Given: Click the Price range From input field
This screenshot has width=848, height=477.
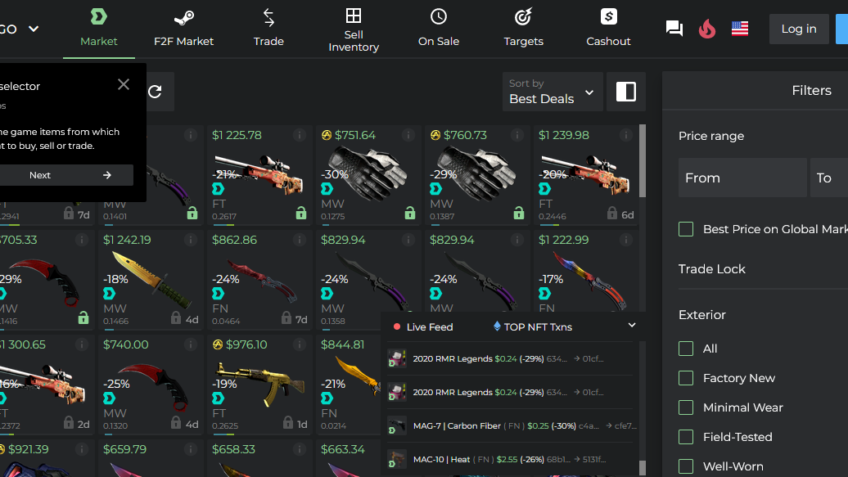Looking at the screenshot, I should pos(743,177).
